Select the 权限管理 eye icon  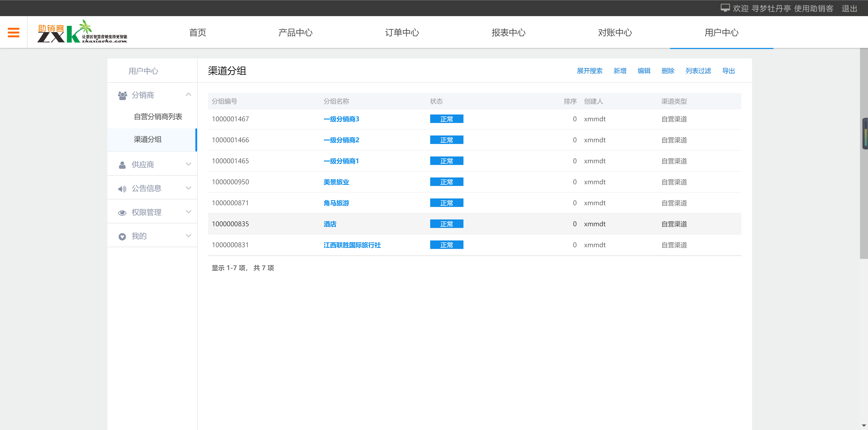tap(122, 212)
